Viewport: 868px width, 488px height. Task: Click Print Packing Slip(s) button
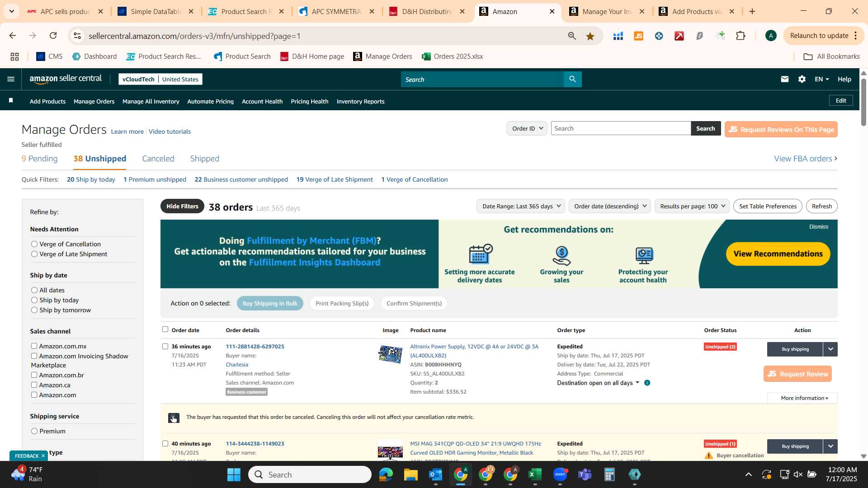(342, 304)
